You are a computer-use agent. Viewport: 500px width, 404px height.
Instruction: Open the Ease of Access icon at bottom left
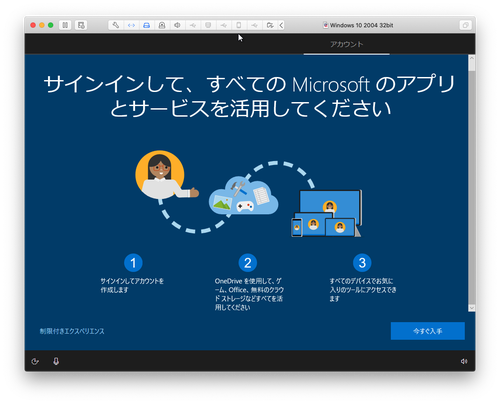coord(35,361)
